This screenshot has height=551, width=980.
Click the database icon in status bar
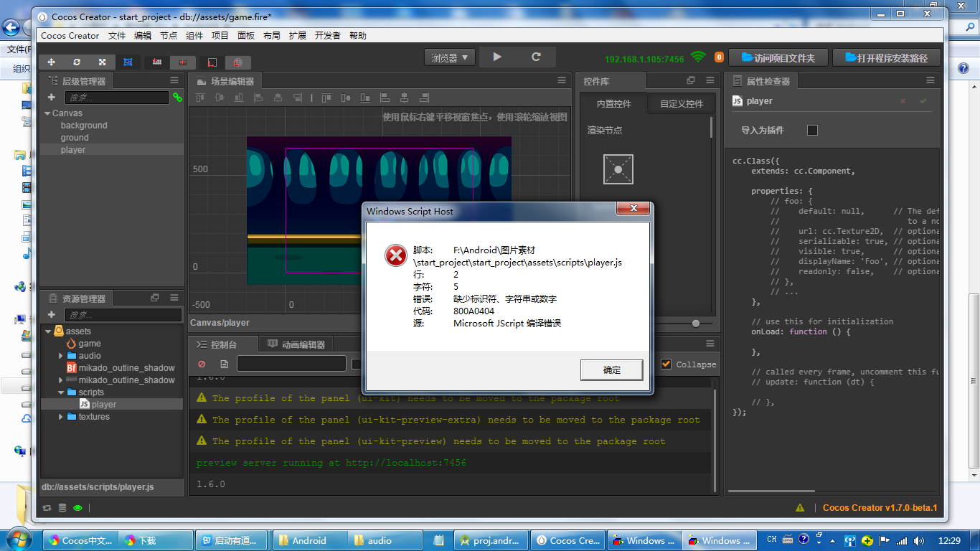pyautogui.click(x=62, y=508)
